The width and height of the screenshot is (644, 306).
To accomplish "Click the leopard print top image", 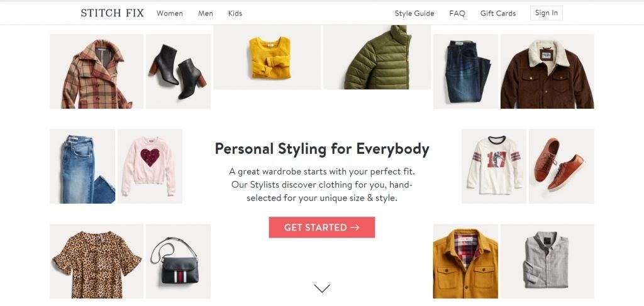I will point(96,261).
